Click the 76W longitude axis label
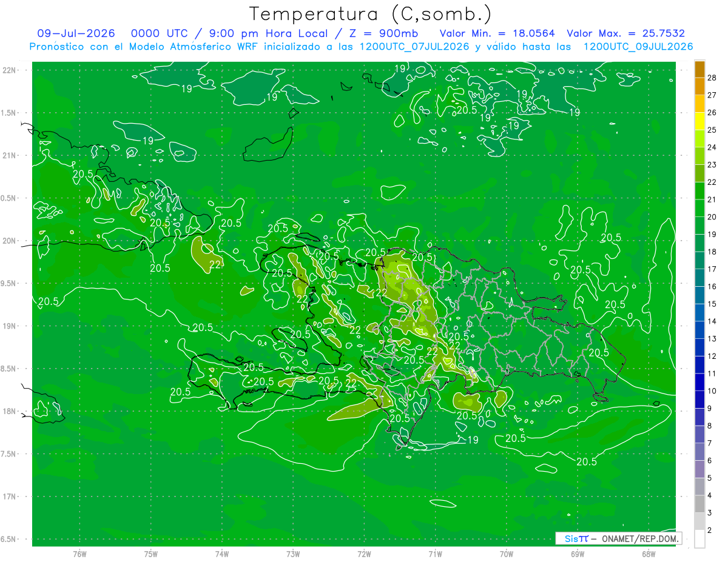This screenshot has height=562, width=728. (79, 554)
